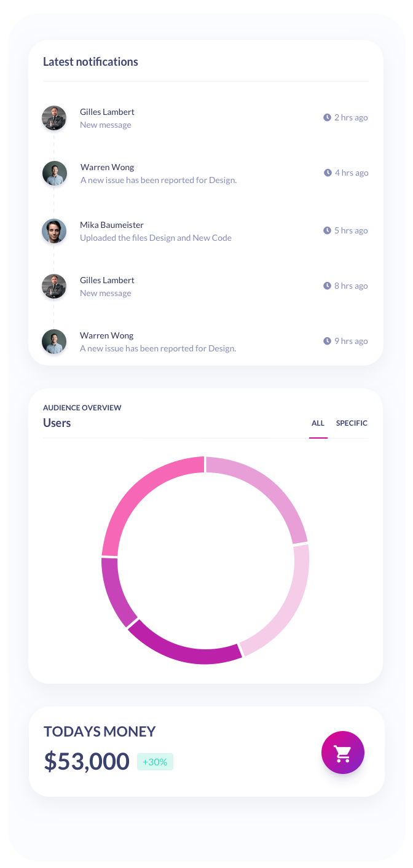Select the dark magenta bottom donut segment

pos(184,648)
